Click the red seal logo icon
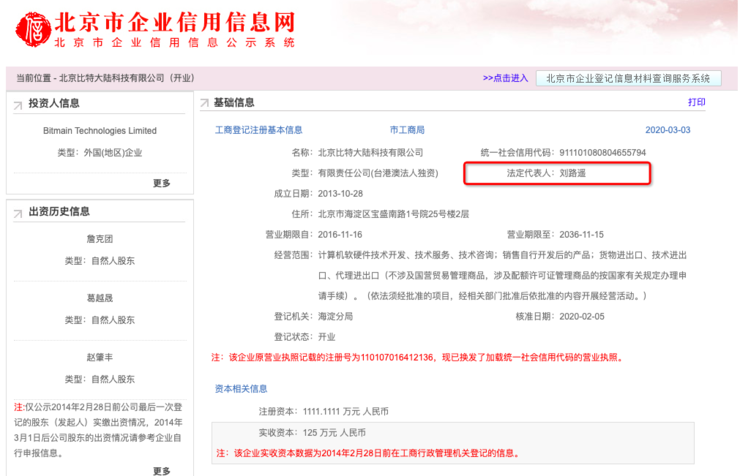The image size is (740, 476). [33, 29]
